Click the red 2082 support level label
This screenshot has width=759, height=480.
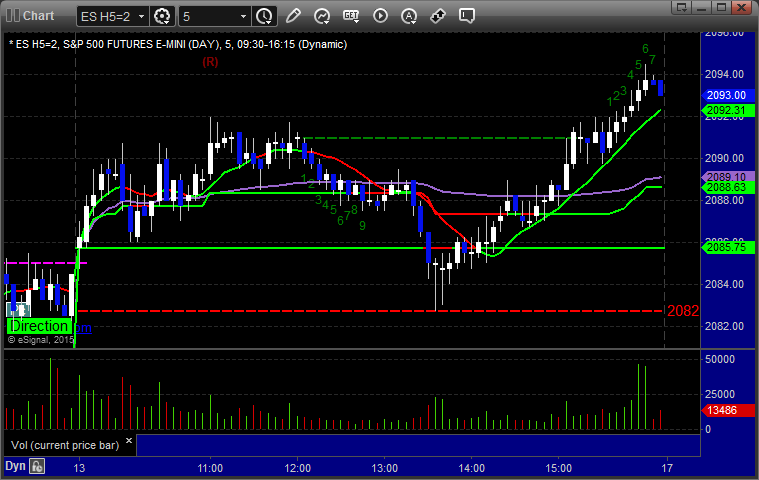tap(683, 311)
